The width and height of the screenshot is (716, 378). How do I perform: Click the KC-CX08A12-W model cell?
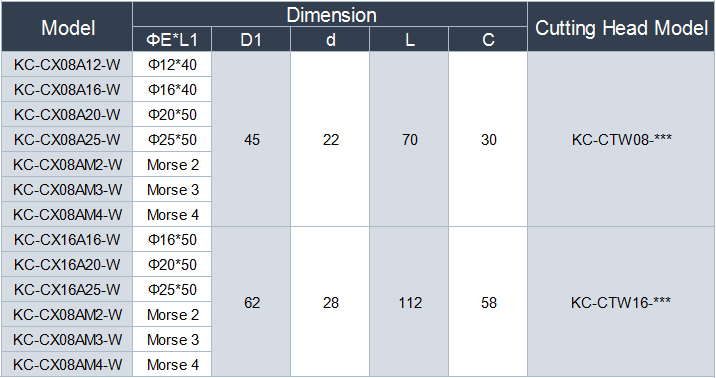[x=67, y=64]
